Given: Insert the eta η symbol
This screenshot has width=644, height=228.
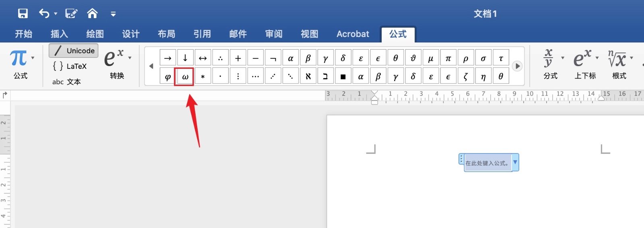Looking at the screenshot, I should (x=483, y=76).
